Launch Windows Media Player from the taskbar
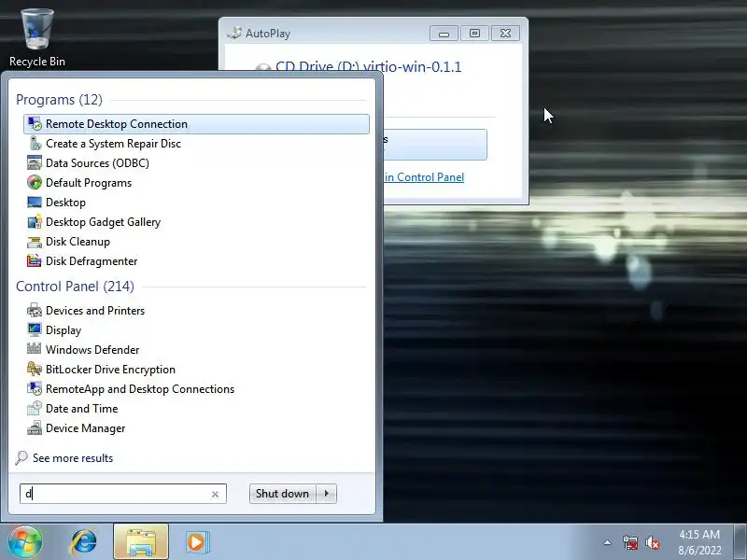The width and height of the screenshot is (747, 560). [196, 542]
